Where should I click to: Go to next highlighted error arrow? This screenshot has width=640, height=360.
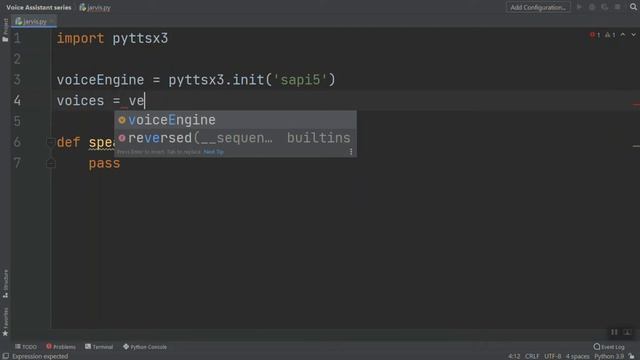click(x=633, y=35)
